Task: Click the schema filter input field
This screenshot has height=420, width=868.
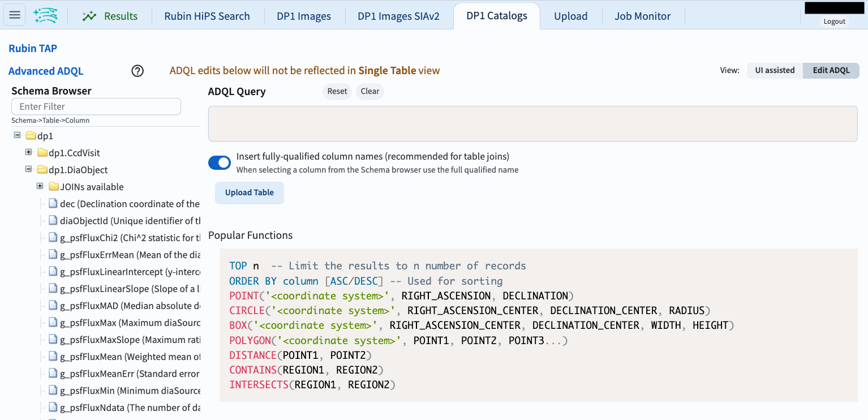Action: (96, 106)
